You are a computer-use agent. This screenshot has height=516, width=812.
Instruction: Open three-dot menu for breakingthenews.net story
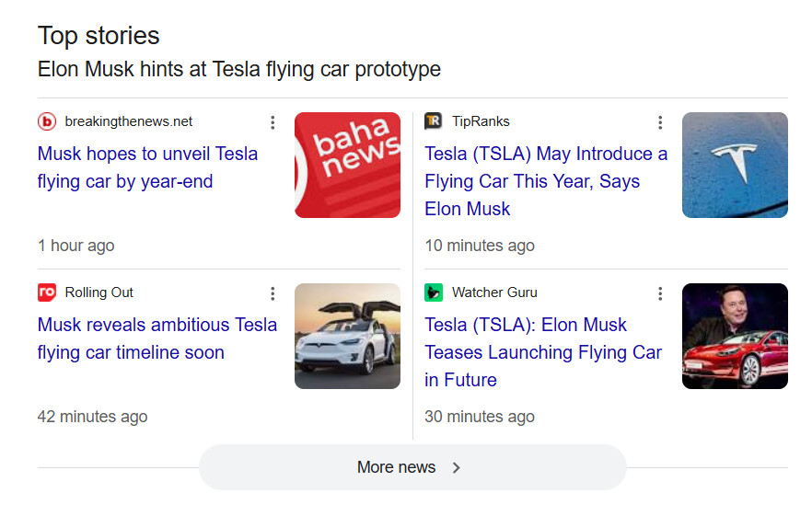[273, 122]
